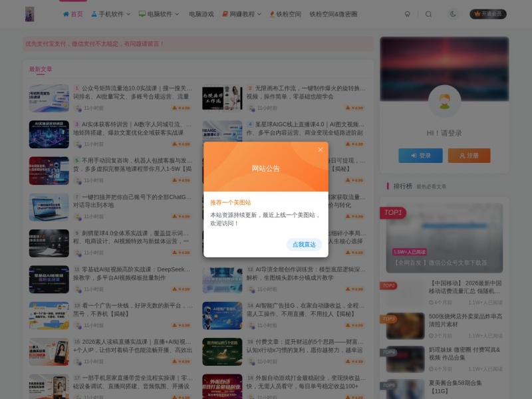Click the ¥4.99 price tag of article 2
The image size is (532, 399).
pyautogui.click(x=354, y=108)
